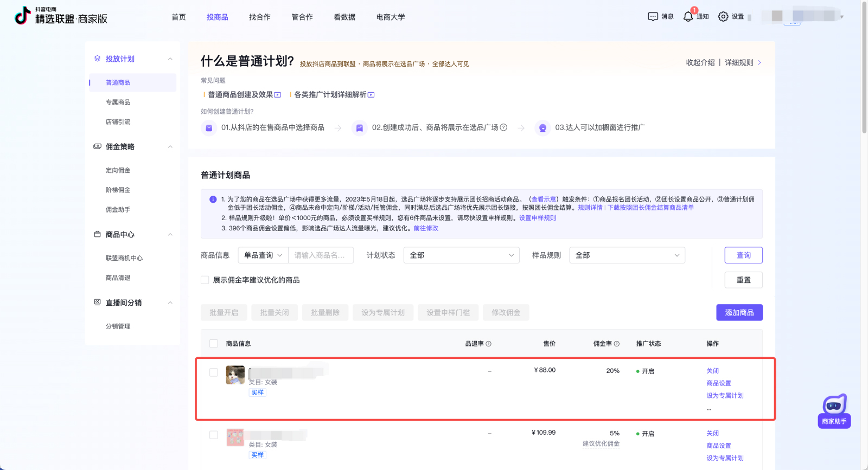Click the page vertical scrollbar
Screen dimensions: 868x470
[864, 68]
